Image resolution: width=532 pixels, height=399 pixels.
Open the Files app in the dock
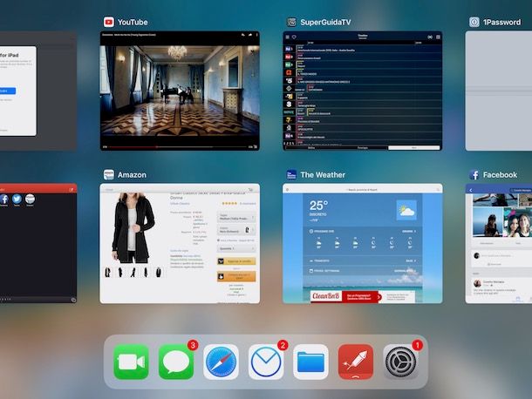(310, 362)
